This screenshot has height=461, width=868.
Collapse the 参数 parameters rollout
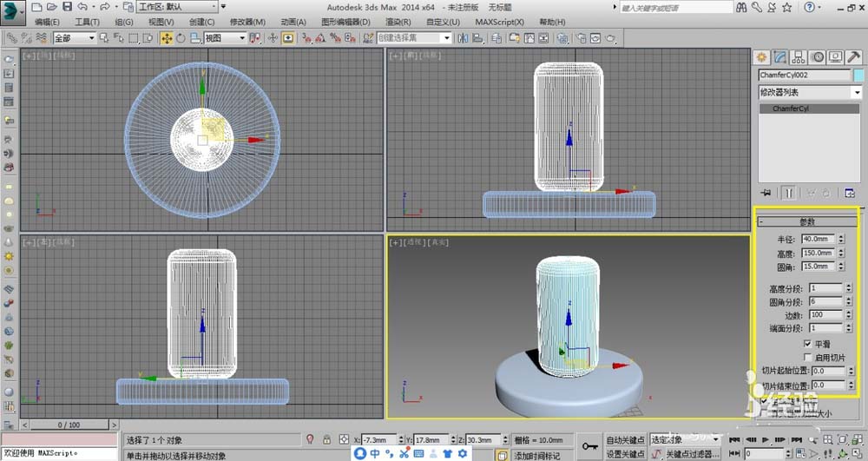click(x=806, y=222)
